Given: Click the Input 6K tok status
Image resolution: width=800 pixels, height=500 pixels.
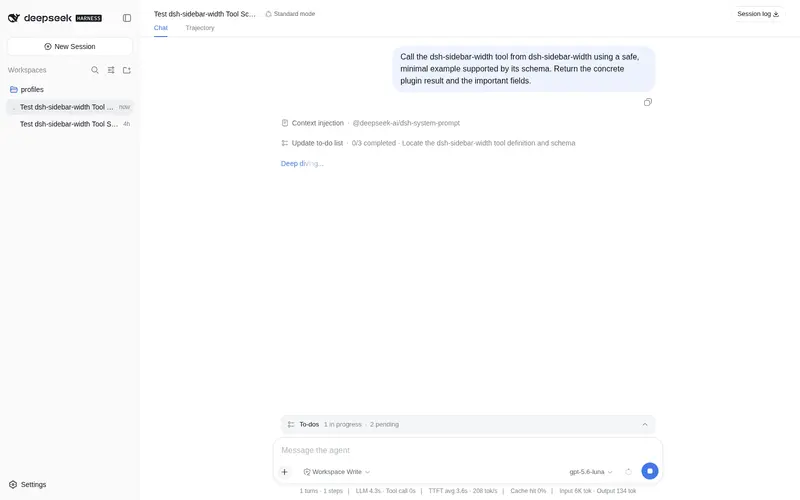Looking at the screenshot, I should (598, 491).
